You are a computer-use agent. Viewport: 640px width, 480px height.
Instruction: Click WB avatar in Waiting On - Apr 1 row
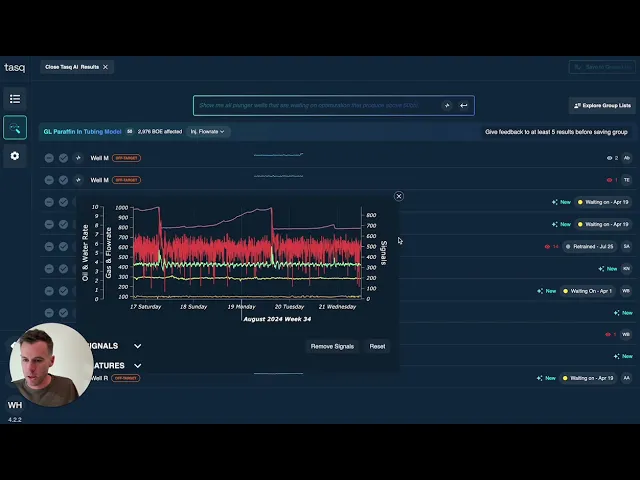coord(626,291)
